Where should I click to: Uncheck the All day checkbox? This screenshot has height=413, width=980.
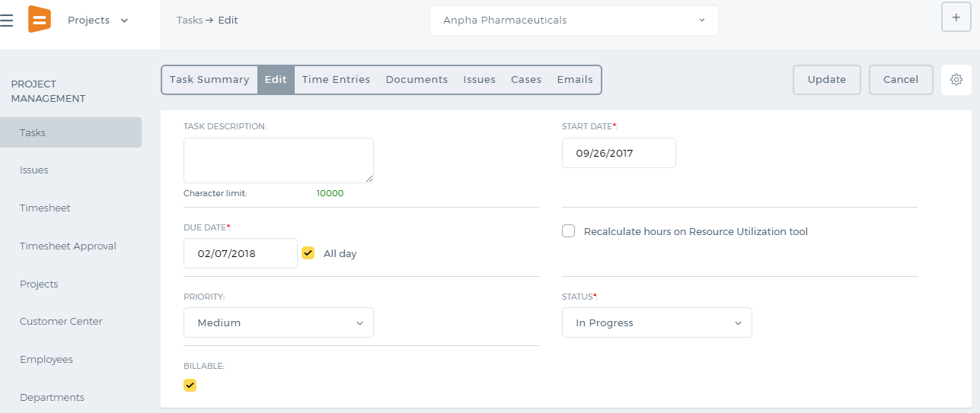pyautogui.click(x=308, y=253)
